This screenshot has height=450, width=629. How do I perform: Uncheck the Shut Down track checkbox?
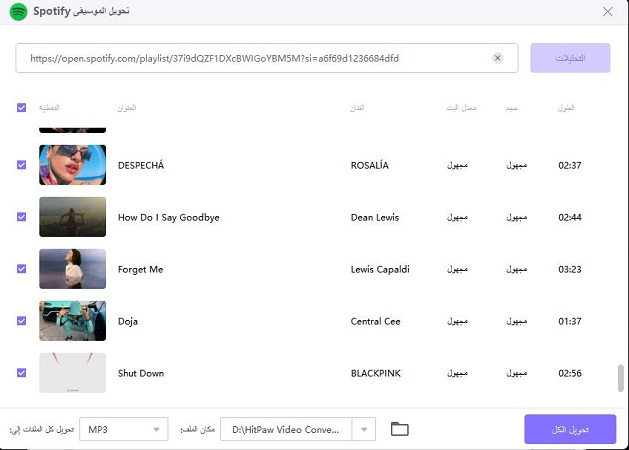click(x=22, y=373)
